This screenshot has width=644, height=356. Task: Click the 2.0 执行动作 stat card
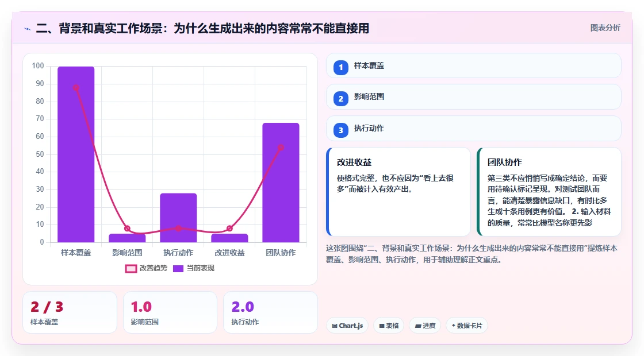(270, 312)
